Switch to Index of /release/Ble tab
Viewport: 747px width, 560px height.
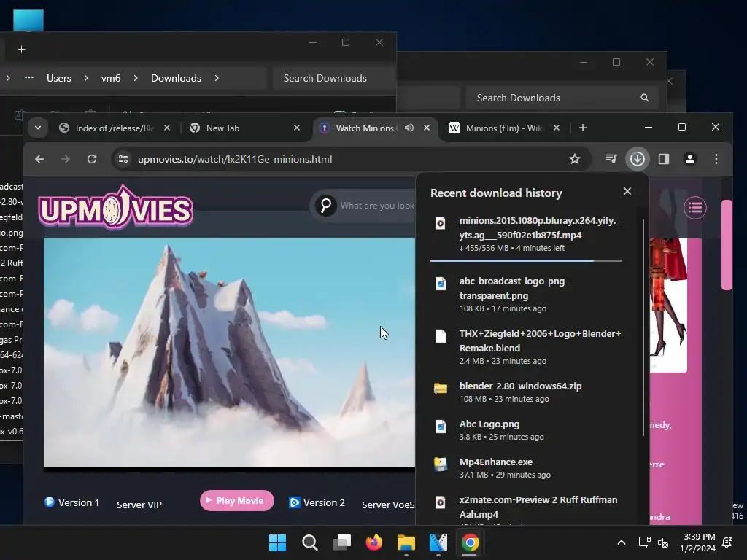pos(113,128)
